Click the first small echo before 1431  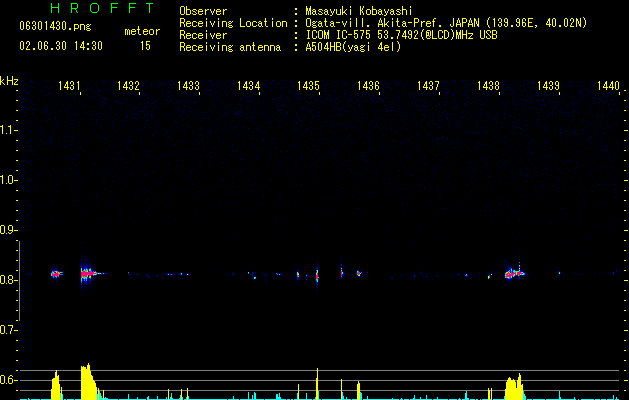point(56,274)
